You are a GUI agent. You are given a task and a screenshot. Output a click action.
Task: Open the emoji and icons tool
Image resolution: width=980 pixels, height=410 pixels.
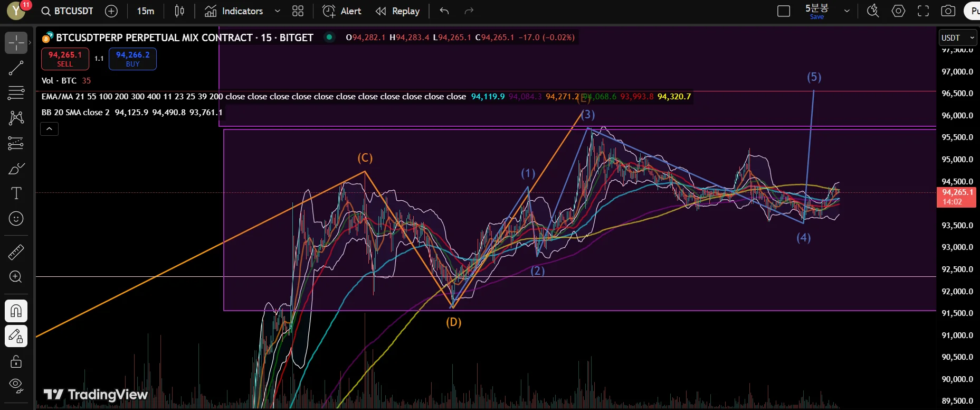16,218
